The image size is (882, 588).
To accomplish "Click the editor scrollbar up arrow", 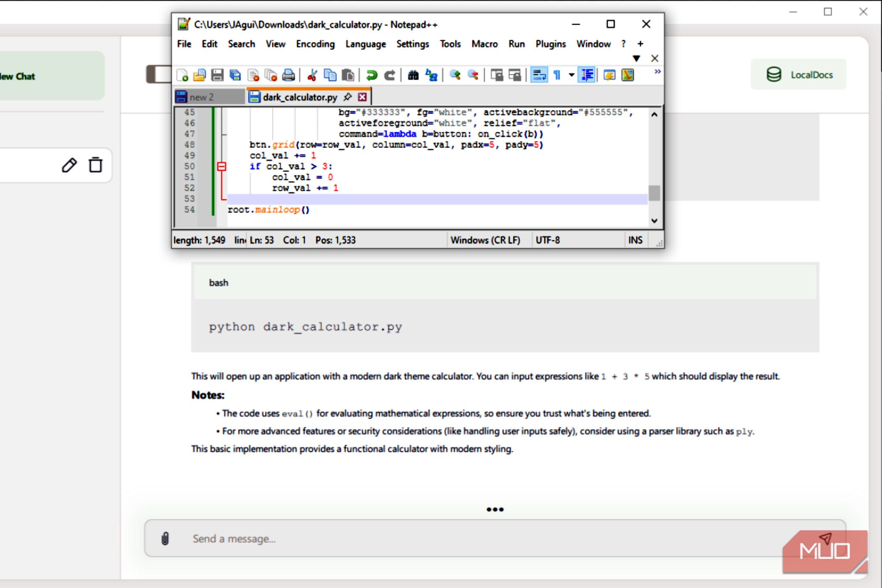I will 654,114.
